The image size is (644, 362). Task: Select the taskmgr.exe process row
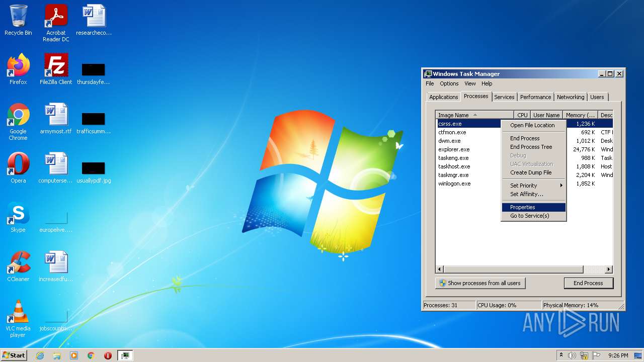click(524, 175)
